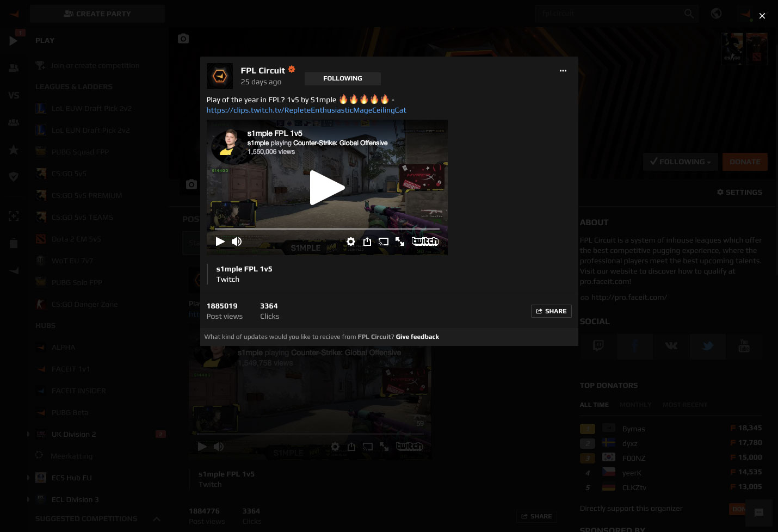Click the DONATE button on the banner
The image size is (778, 532).
pyautogui.click(x=745, y=162)
